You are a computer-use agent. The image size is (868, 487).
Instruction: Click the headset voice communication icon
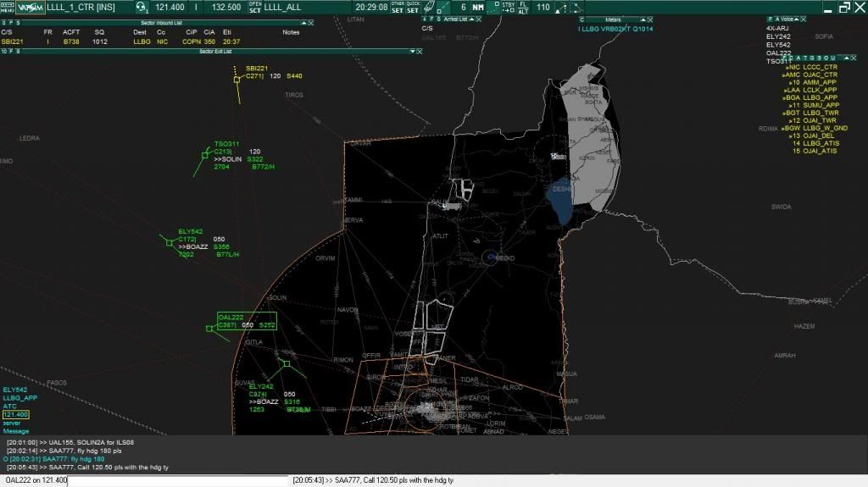click(141, 7)
